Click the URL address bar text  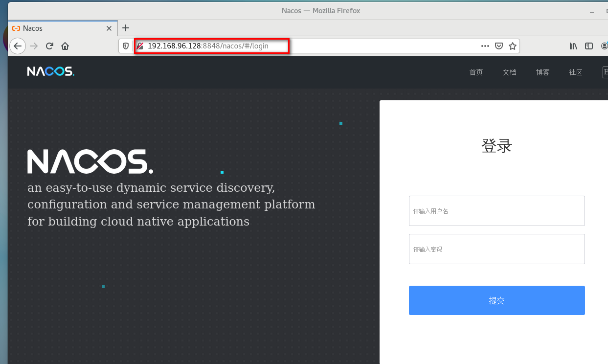click(x=208, y=46)
